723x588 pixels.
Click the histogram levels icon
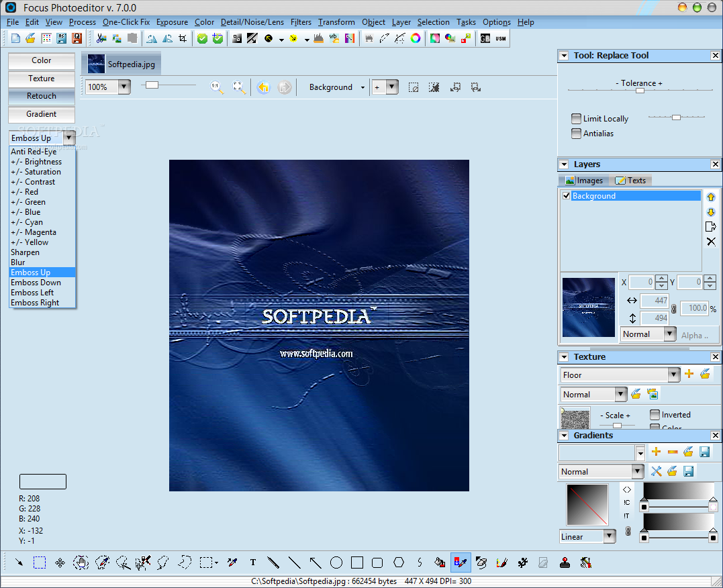click(318, 38)
